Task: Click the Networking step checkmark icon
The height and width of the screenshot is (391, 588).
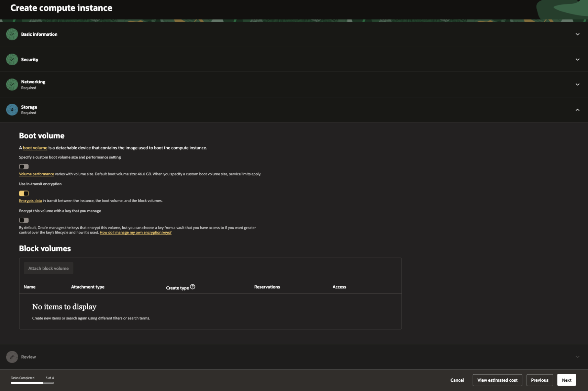Action: point(12,85)
